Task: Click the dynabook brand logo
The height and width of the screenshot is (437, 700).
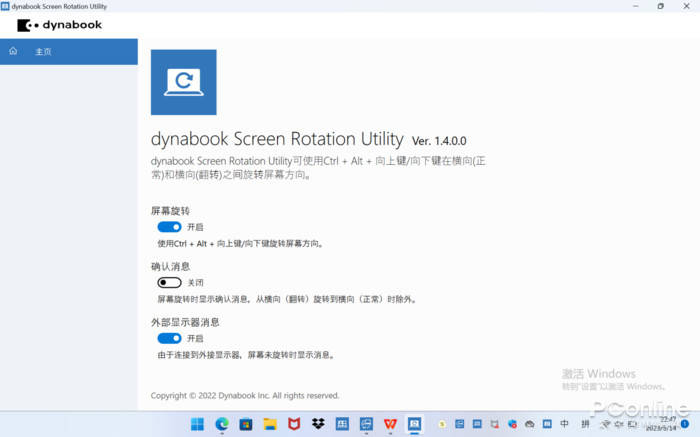Action: (59, 24)
